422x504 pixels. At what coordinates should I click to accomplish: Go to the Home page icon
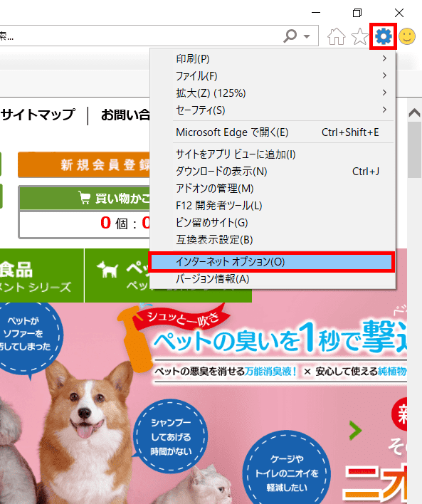(x=336, y=36)
